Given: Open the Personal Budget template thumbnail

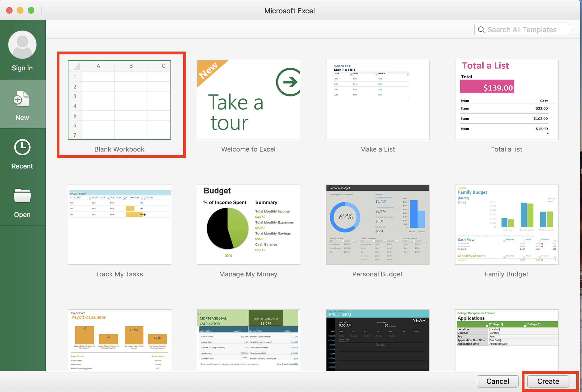Looking at the screenshot, I should tap(378, 225).
